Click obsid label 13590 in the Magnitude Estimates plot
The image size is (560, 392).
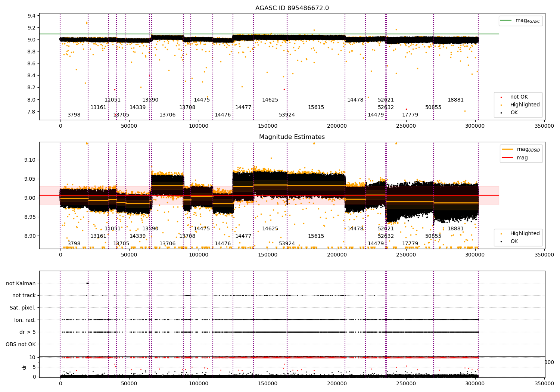click(150, 228)
